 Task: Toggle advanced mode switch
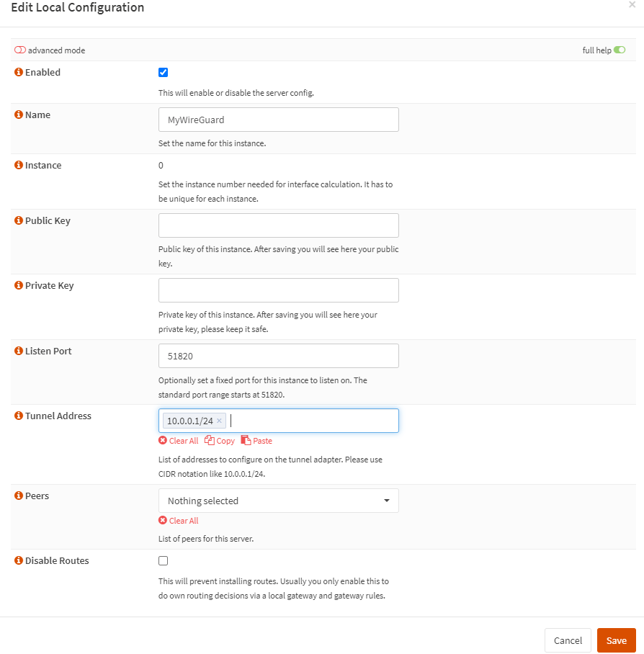pos(20,50)
